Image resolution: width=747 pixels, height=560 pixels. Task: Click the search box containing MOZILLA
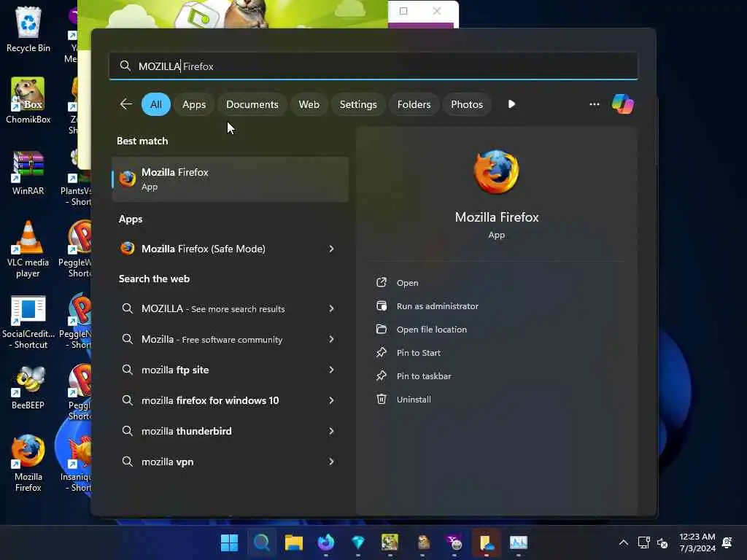373,66
